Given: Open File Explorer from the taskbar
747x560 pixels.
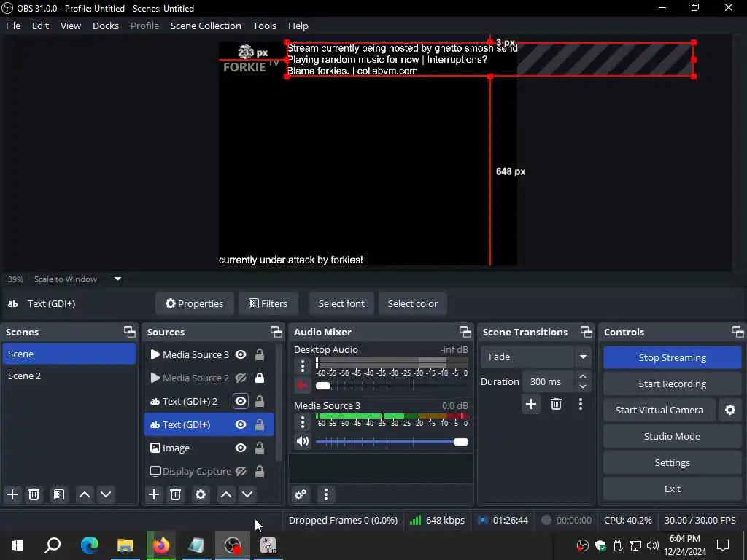Looking at the screenshot, I should 125,545.
